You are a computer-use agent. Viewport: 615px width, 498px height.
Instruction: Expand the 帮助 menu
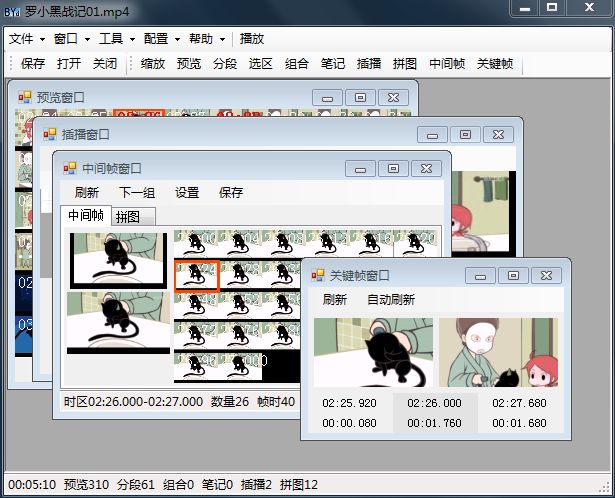(207, 39)
